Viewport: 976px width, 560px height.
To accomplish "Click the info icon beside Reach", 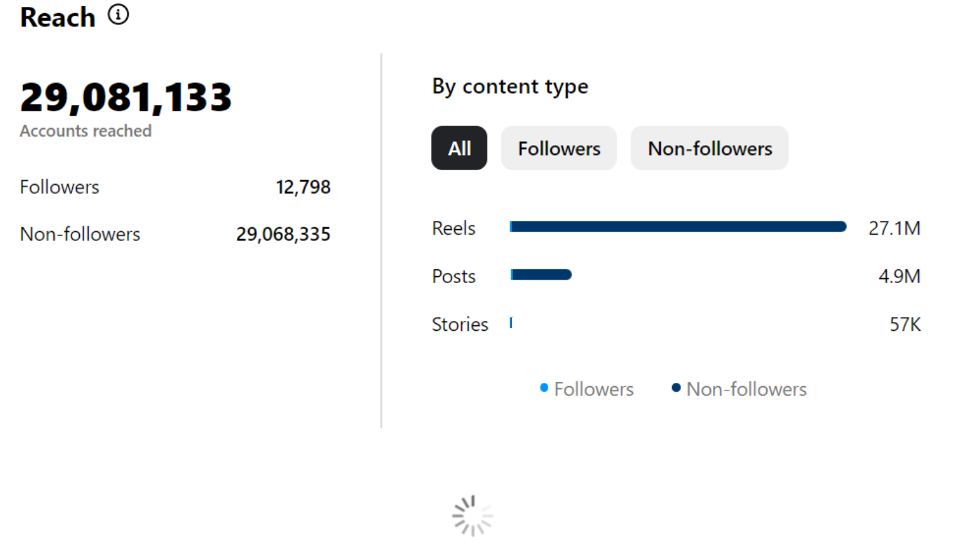I will (x=118, y=14).
